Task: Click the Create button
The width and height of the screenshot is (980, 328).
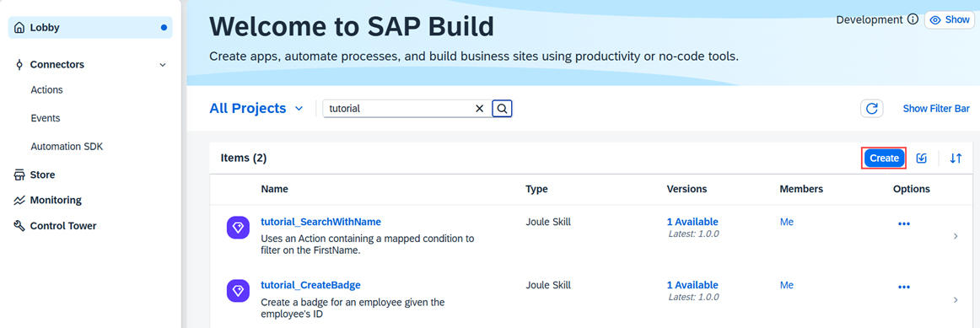Action: [x=885, y=159]
